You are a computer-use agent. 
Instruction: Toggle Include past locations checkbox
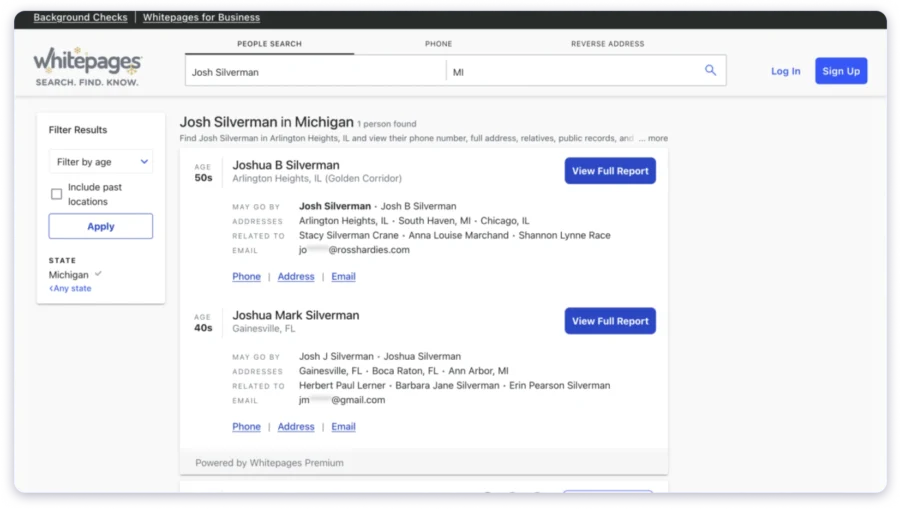click(x=56, y=194)
